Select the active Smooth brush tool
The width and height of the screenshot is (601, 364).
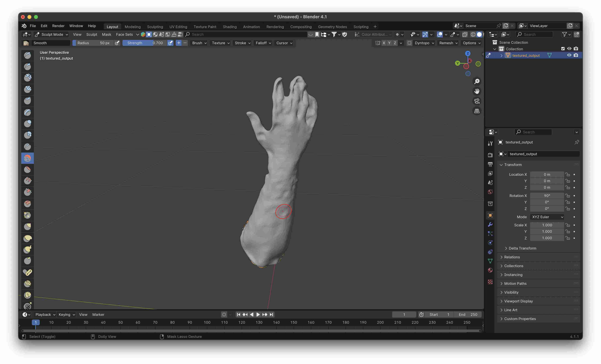27,158
